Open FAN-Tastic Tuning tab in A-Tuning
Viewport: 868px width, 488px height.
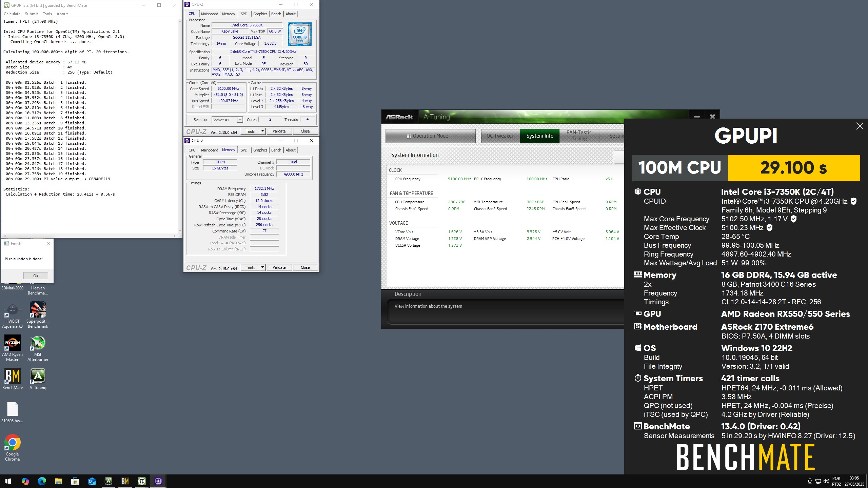point(579,136)
